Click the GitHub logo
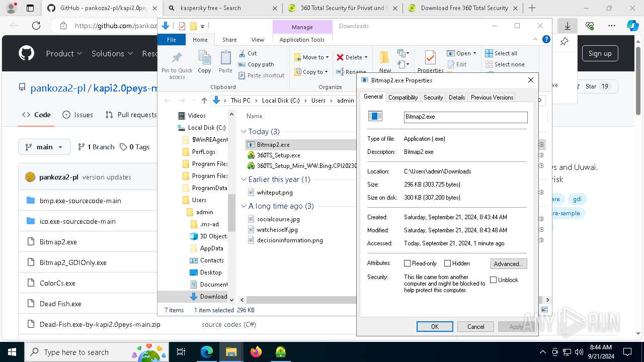Screen dimensions: 644x362 click(x=27, y=53)
